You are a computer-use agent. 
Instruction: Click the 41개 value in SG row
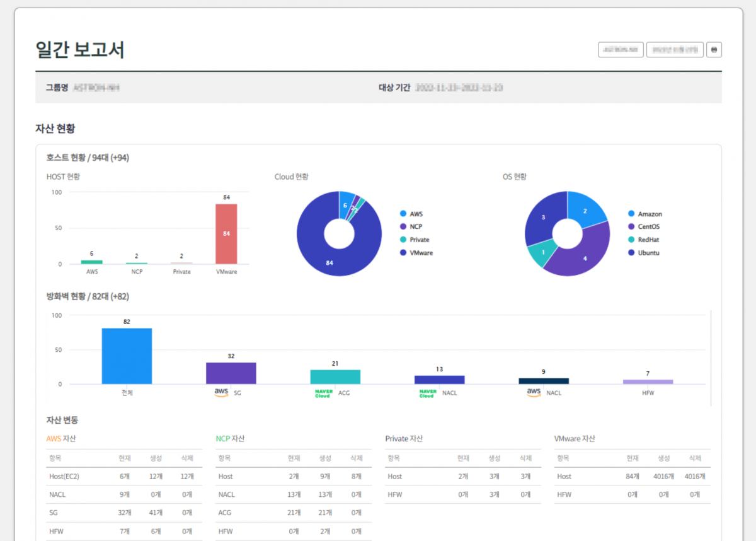point(157,513)
